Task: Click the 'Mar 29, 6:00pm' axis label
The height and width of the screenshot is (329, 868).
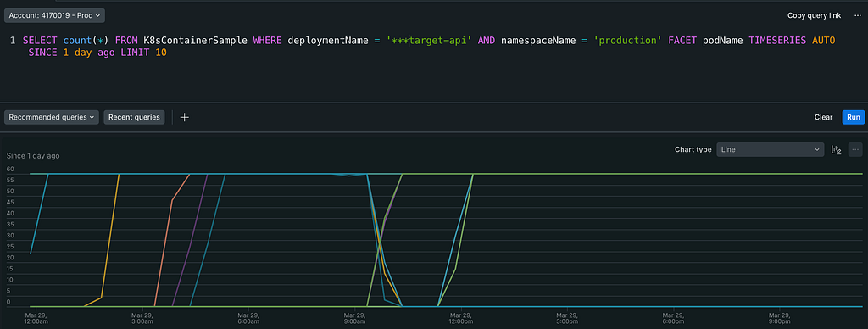Action: pos(674,318)
